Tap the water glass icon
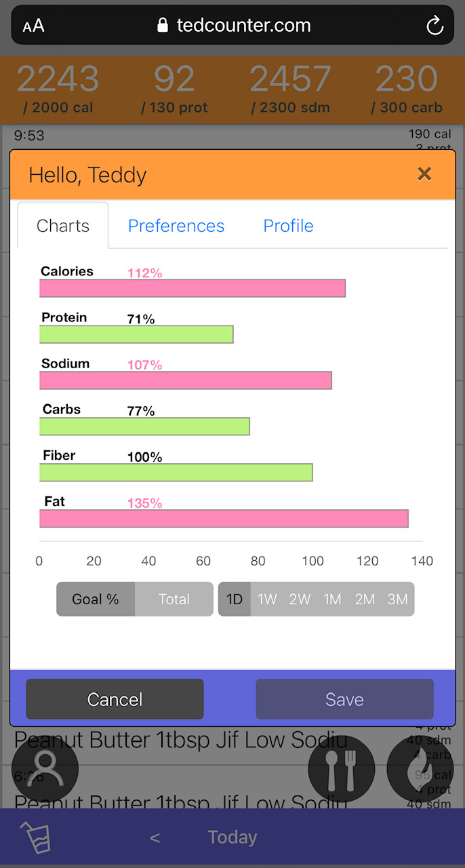 pyautogui.click(x=35, y=837)
